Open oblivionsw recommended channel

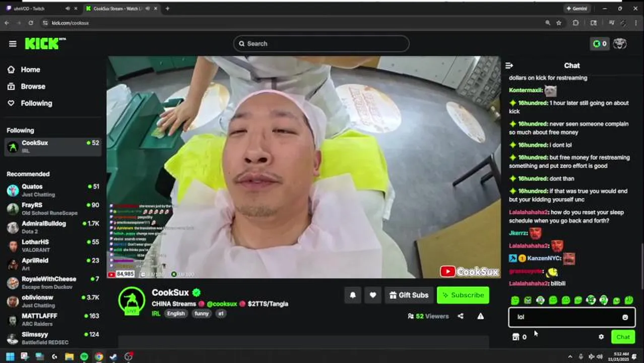52,301
